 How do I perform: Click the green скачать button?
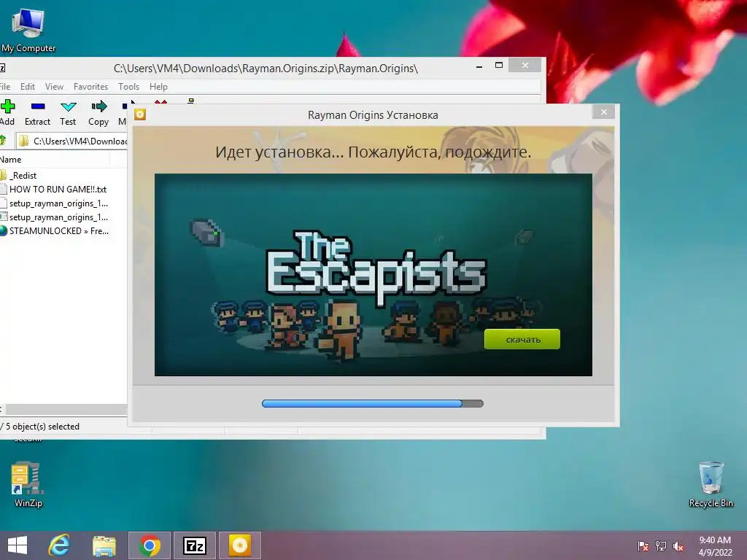[522, 340]
